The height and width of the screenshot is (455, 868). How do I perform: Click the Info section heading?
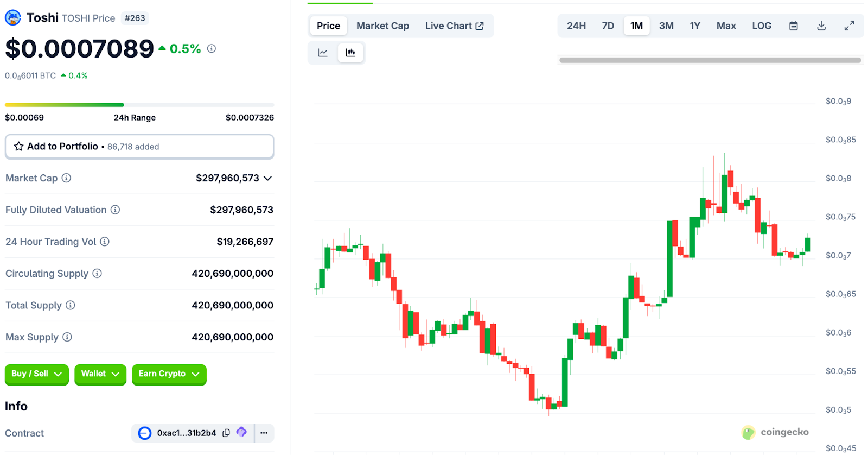point(16,406)
